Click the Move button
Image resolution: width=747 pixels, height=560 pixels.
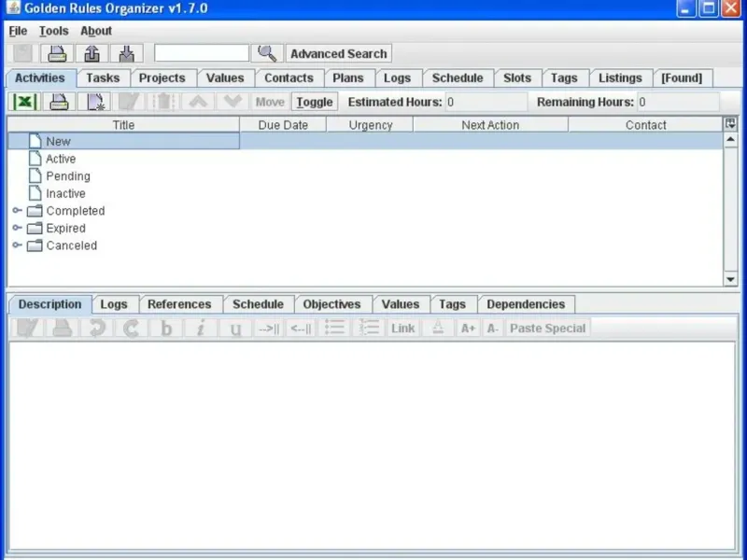click(x=270, y=102)
